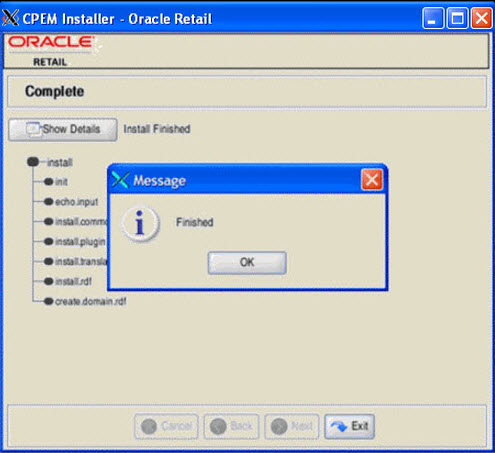Click the X icon in the Message title bar
Viewport: 495px width, 453px height.
click(x=120, y=180)
